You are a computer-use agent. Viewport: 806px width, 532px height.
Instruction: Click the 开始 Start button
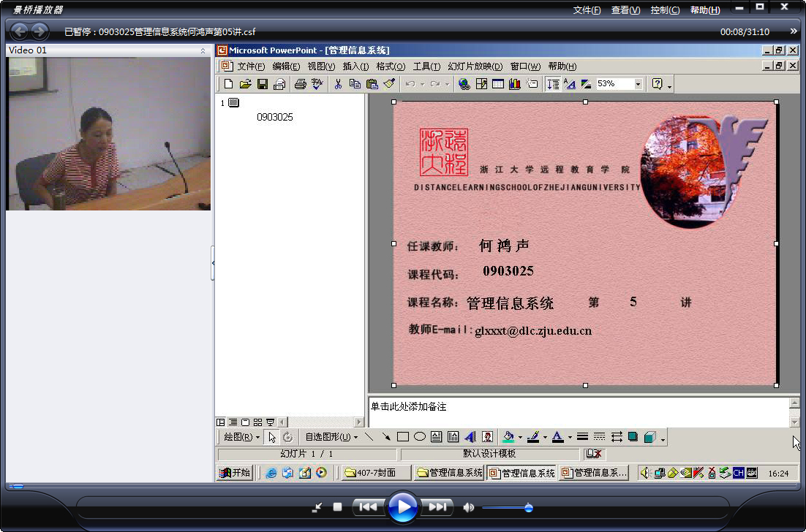coord(235,472)
